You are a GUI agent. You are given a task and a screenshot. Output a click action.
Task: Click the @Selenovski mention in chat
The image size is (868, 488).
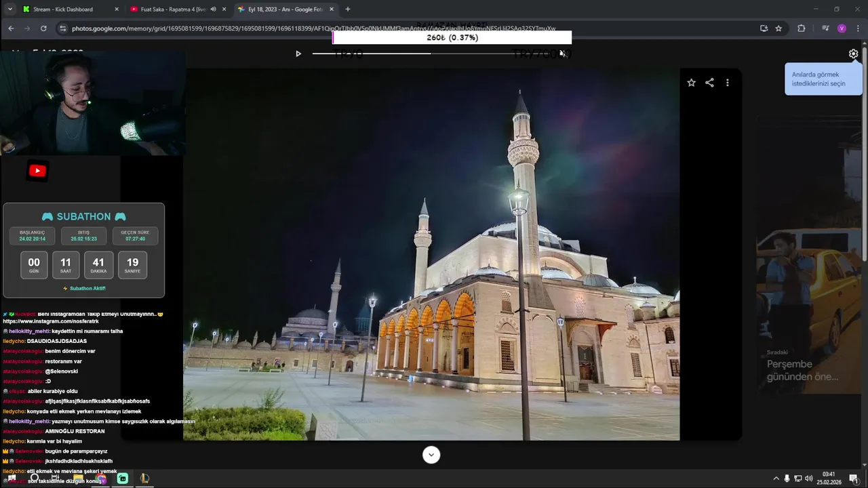[x=61, y=371]
